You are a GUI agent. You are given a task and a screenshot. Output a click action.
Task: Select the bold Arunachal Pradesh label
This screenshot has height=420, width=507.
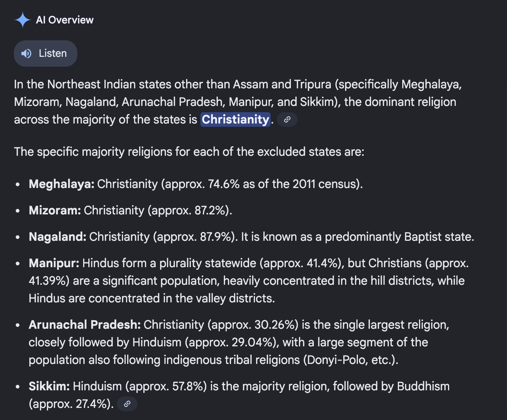(x=85, y=325)
